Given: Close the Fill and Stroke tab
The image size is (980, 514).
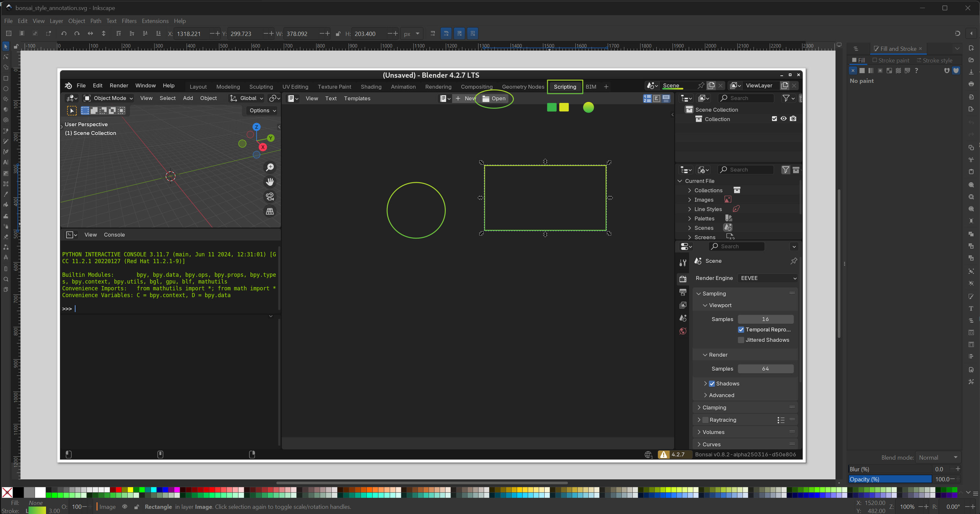Looking at the screenshot, I should tap(920, 48).
